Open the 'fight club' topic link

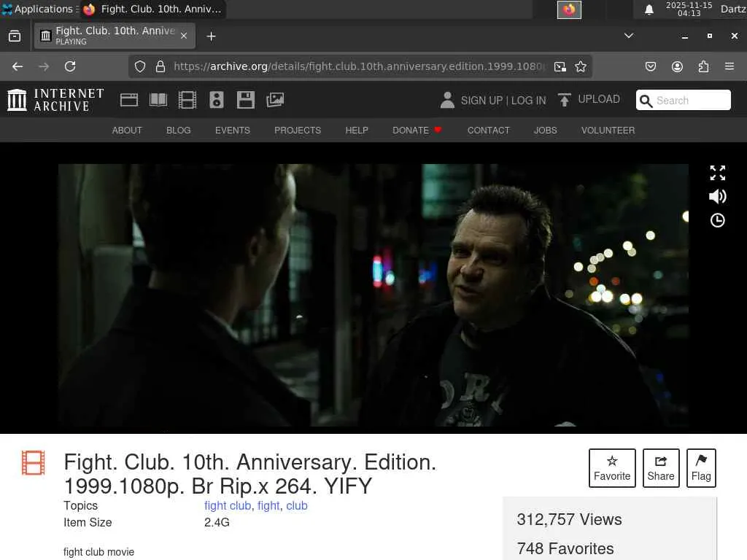tap(228, 506)
